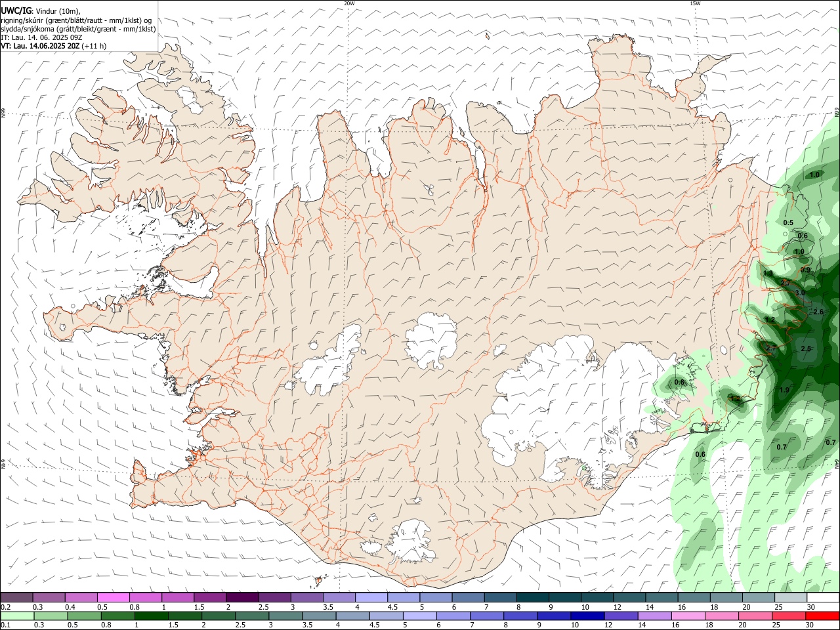Click the bright magenta snow-scale swatch after 0.5
Viewport: 840px width, 630px height.
click(113, 597)
